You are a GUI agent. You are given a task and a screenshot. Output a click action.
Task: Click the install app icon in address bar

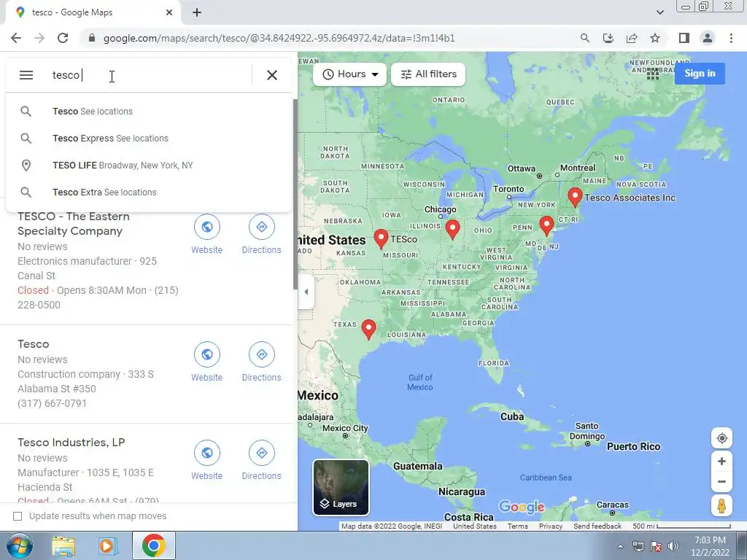(x=608, y=38)
